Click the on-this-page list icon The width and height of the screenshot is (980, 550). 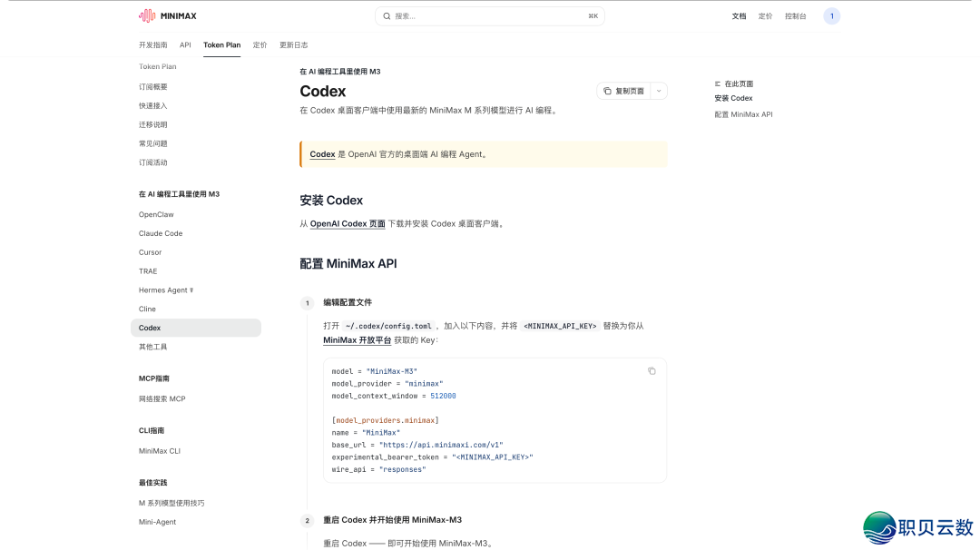718,83
